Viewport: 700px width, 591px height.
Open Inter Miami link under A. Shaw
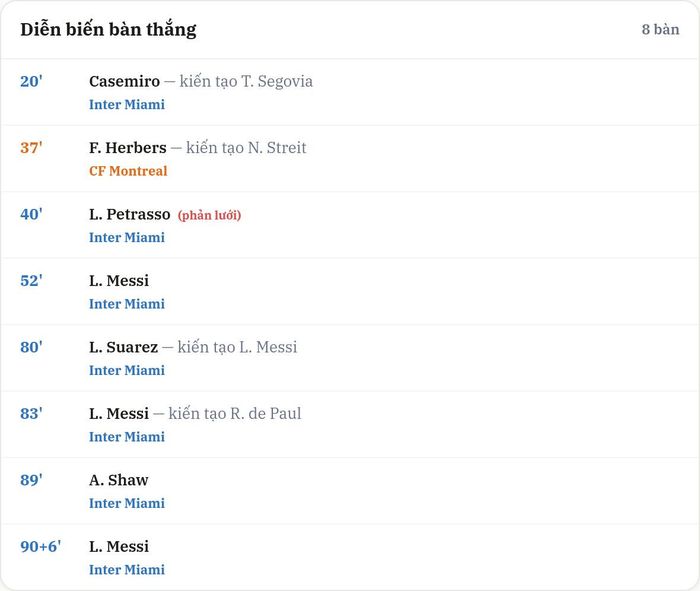coord(127,504)
